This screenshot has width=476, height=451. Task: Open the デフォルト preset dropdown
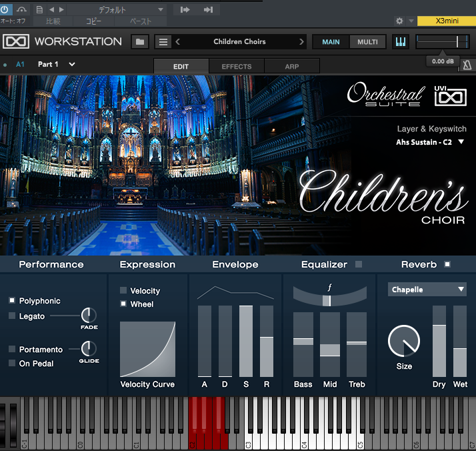coord(117,10)
